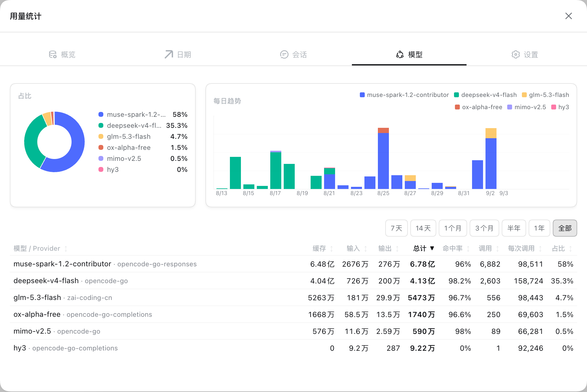Screen dimensions: 587x392
Task: Click the database icon beside 概览
Action: click(53, 54)
